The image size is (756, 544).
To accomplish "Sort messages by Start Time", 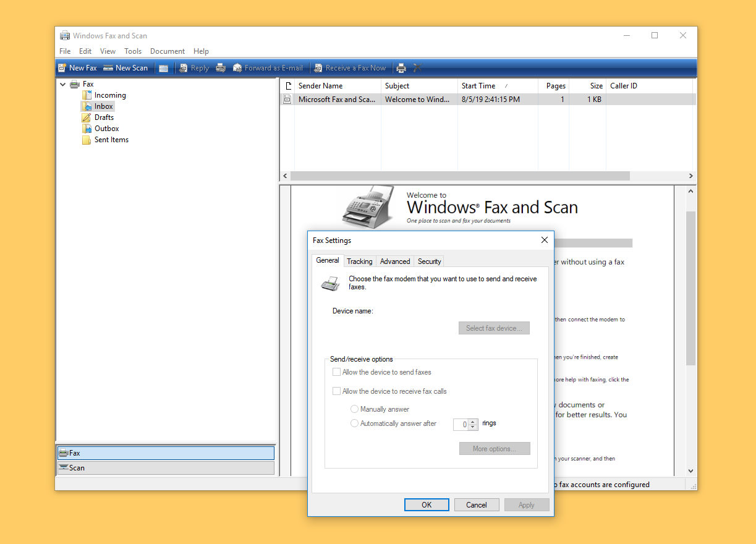I will pos(478,85).
